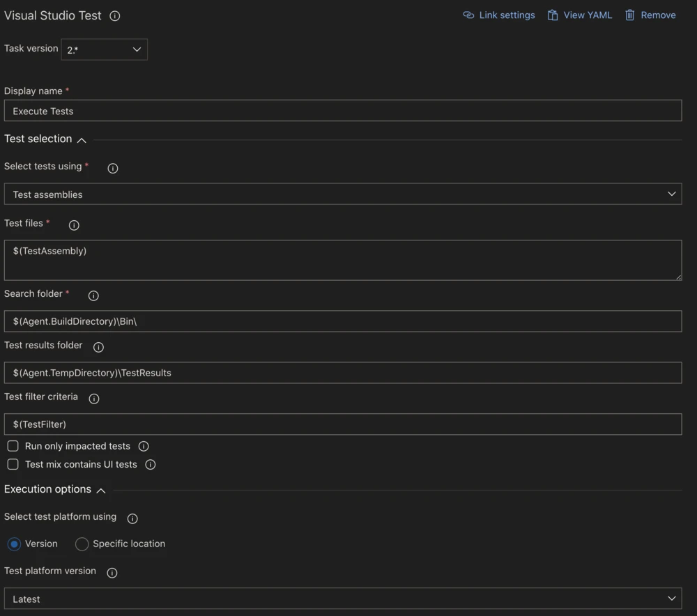Click info icon next to Test results folder
The image size is (697, 616).
pyautogui.click(x=98, y=347)
